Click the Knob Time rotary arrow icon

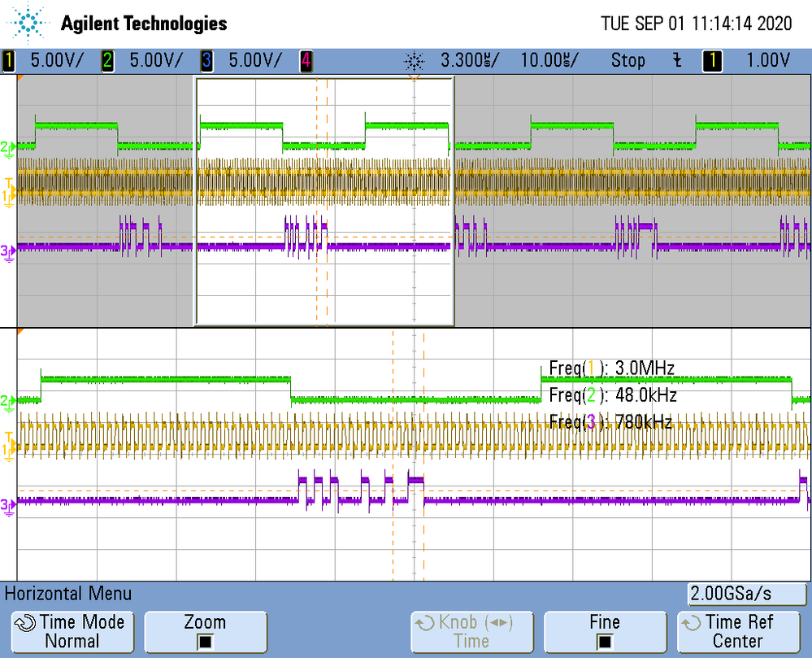click(x=425, y=623)
